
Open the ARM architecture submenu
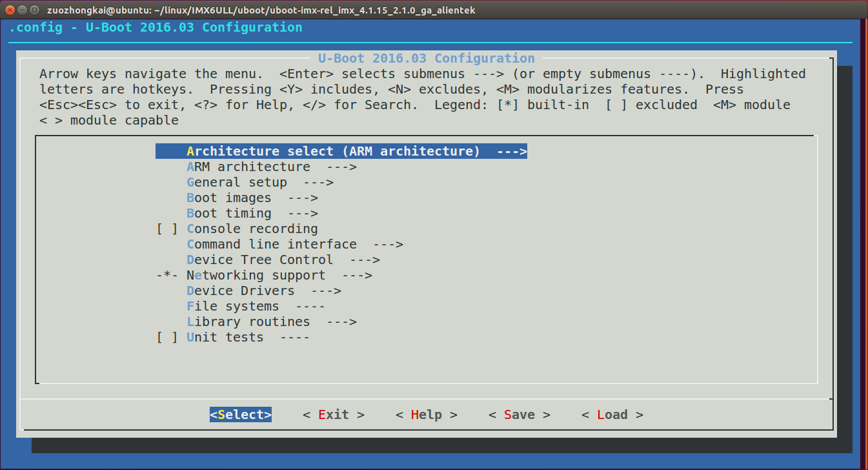[x=272, y=167]
